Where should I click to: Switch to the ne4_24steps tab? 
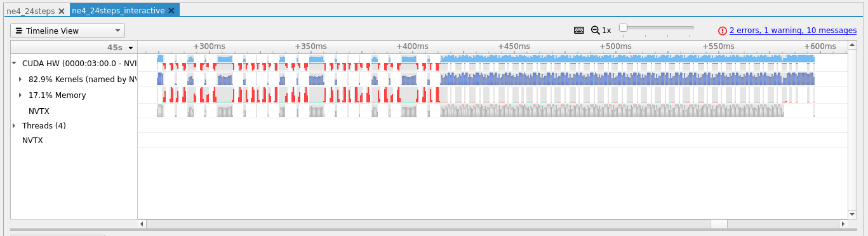click(30, 11)
